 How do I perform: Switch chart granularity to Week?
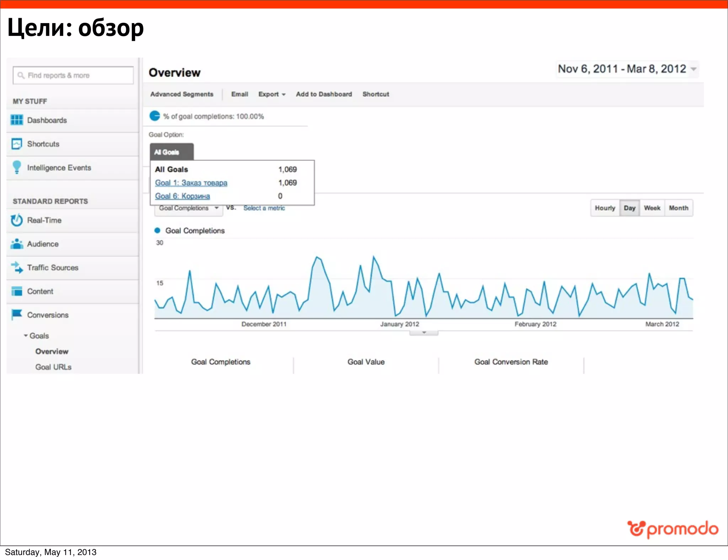coord(652,208)
